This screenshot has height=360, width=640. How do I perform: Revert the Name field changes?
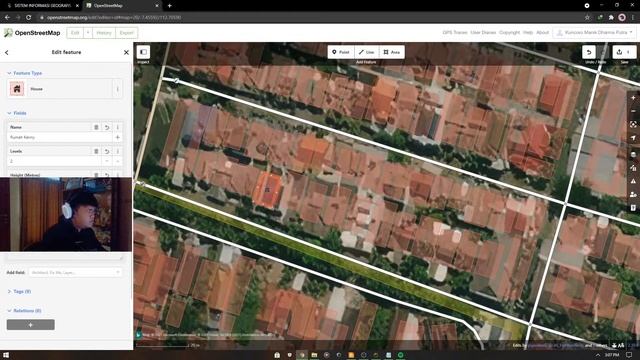pyautogui.click(x=107, y=127)
